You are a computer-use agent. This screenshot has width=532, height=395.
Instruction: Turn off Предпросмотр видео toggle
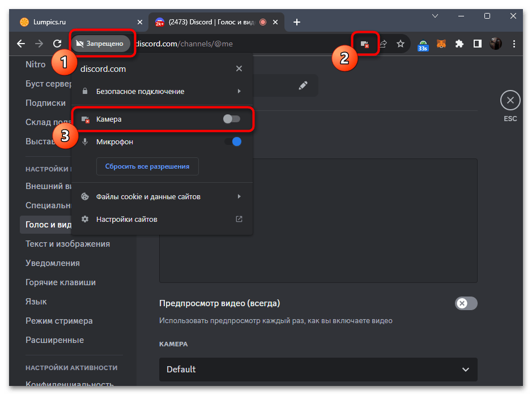[x=466, y=303]
